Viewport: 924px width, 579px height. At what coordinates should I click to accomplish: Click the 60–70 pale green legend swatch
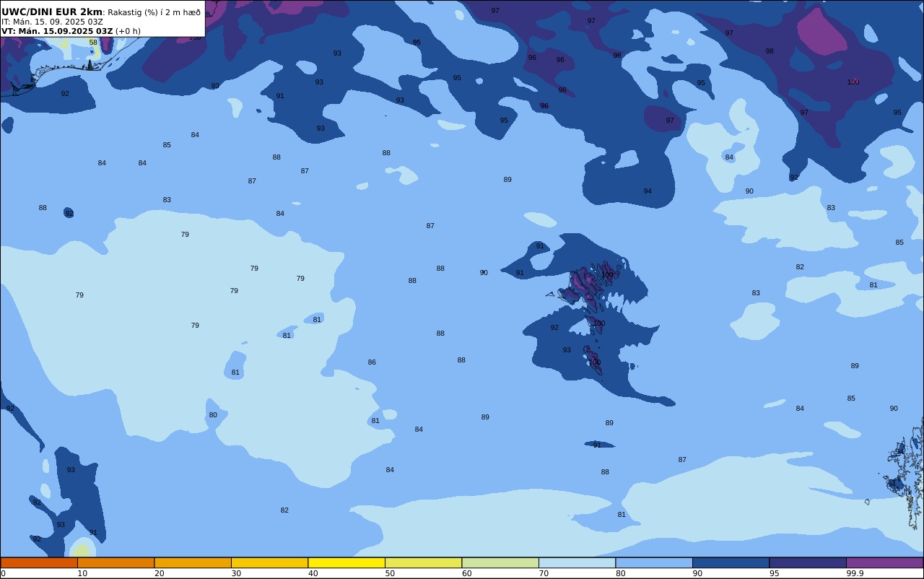pos(500,562)
